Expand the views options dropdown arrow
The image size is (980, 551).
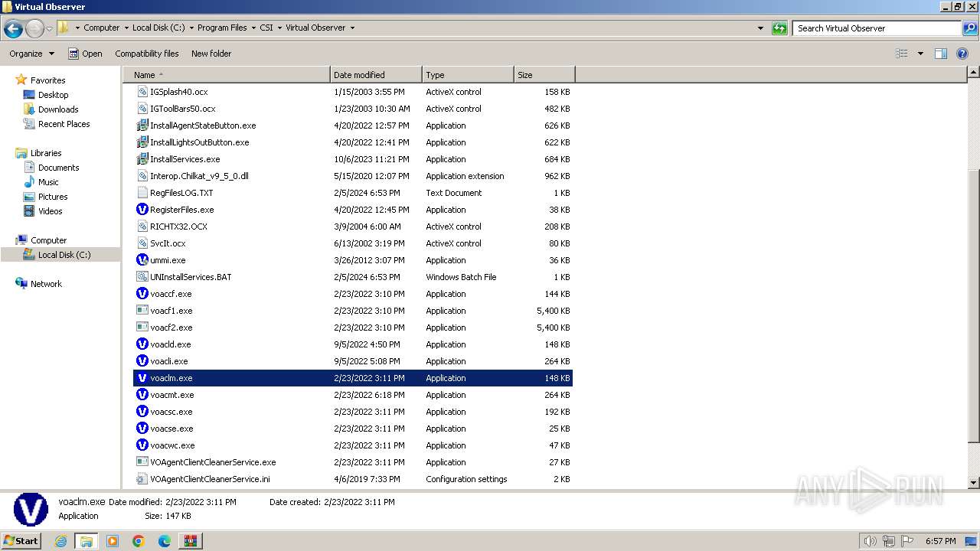[x=920, y=54]
